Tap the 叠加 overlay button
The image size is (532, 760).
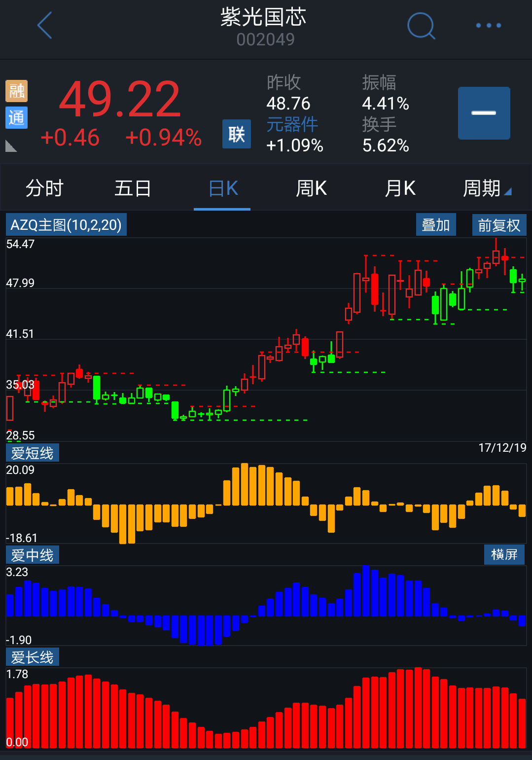point(436,225)
